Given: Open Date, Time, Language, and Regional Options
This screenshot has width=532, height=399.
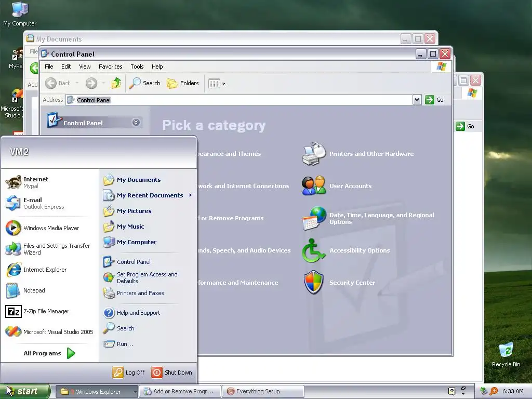Looking at the screenshot, I should tap(381, 219).
